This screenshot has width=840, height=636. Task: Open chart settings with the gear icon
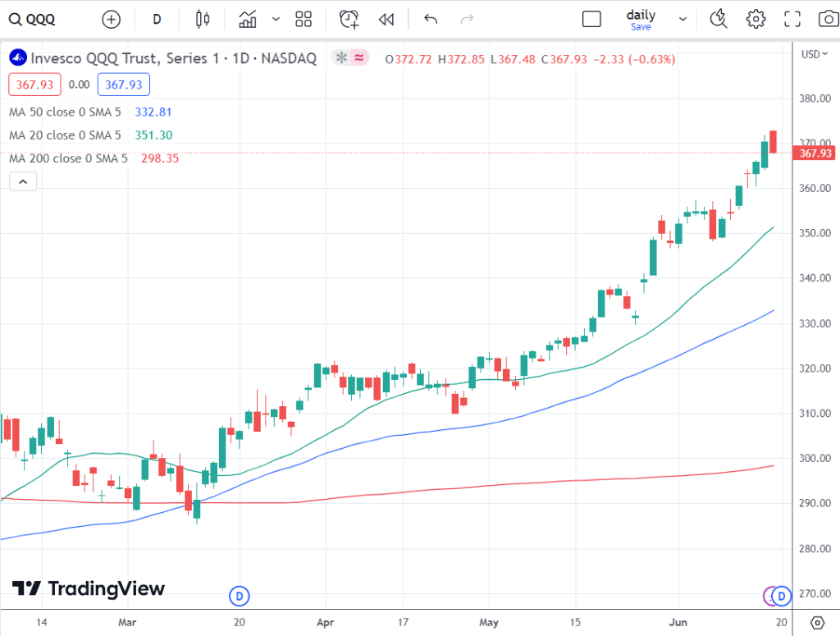(756, 19)
